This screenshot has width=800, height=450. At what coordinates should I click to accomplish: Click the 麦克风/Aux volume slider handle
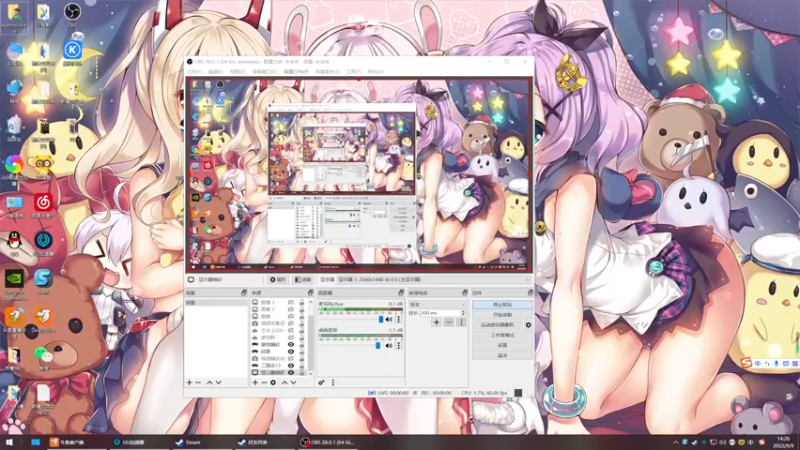point(381,319)
